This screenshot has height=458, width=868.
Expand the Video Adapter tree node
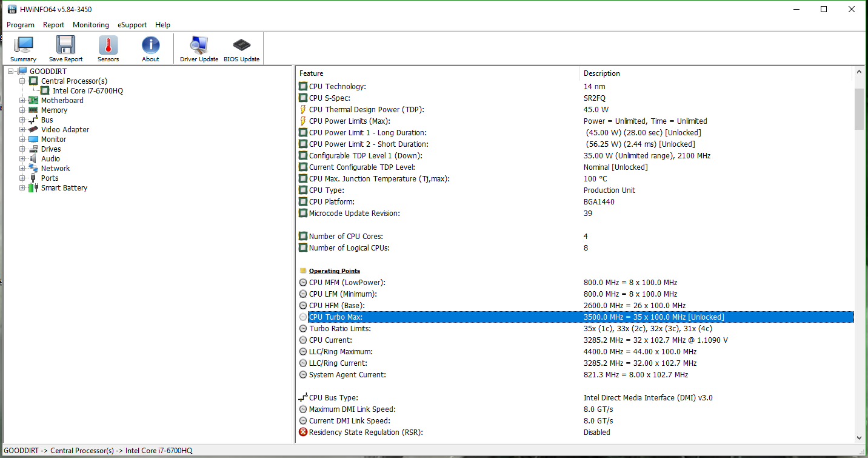22,130
